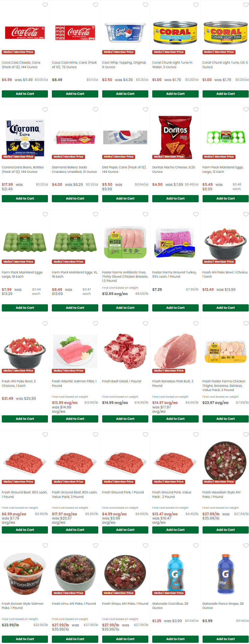
Task: Click heart icon on Cool Whip Topping
Action: [146, 5]
